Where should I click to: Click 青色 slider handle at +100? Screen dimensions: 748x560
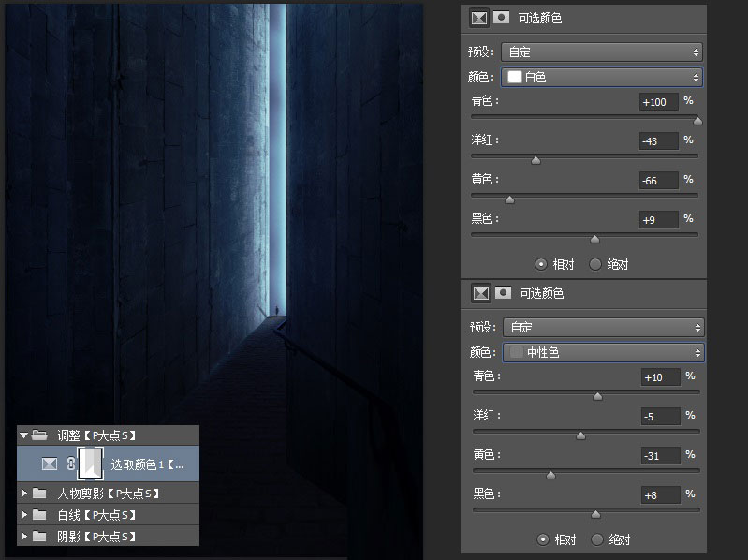click(697, 121)
